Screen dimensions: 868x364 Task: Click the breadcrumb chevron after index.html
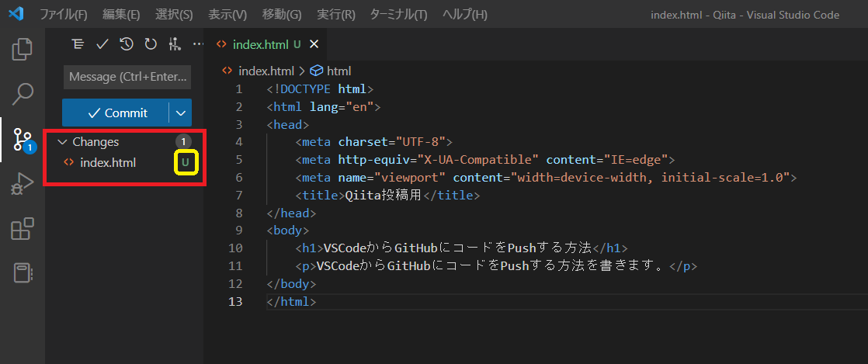click(x=302, y=71)
